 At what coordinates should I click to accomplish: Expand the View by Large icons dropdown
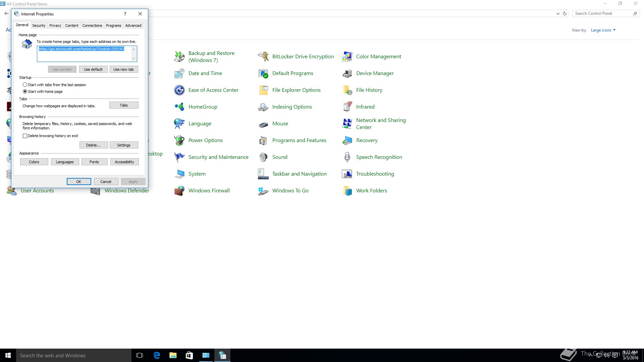coord(603,30)
